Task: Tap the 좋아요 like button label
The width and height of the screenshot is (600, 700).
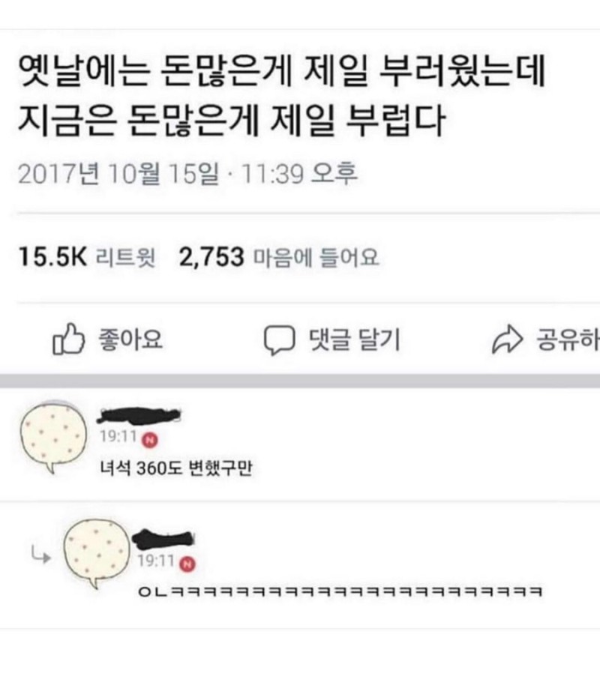Action: click(x=130, y=340)
